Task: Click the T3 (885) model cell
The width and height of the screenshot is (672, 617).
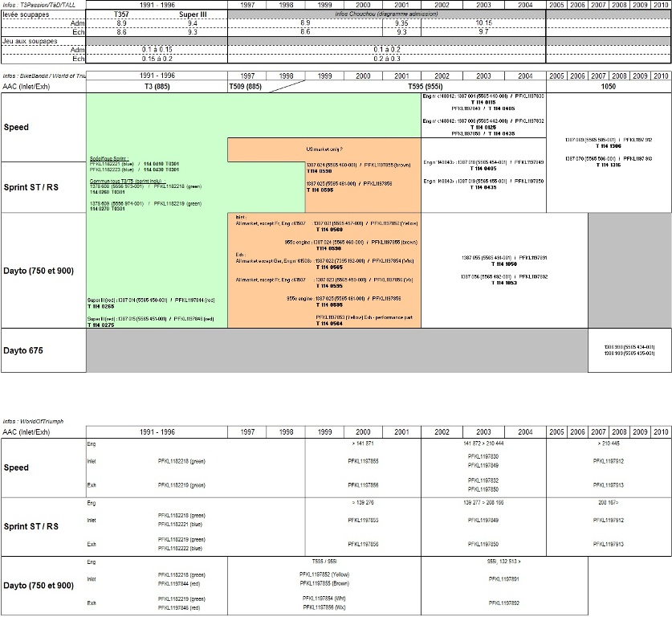Action: (157, 85)
